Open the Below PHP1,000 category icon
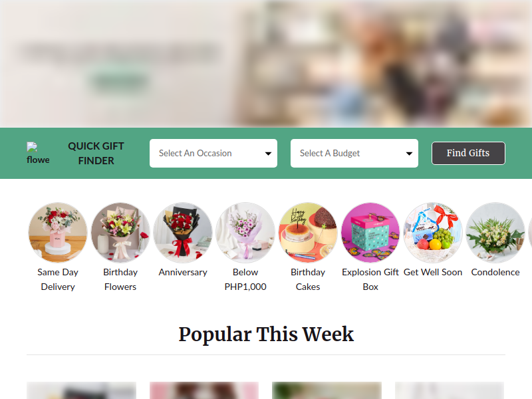The image size is (532, 399). point(245,232)
